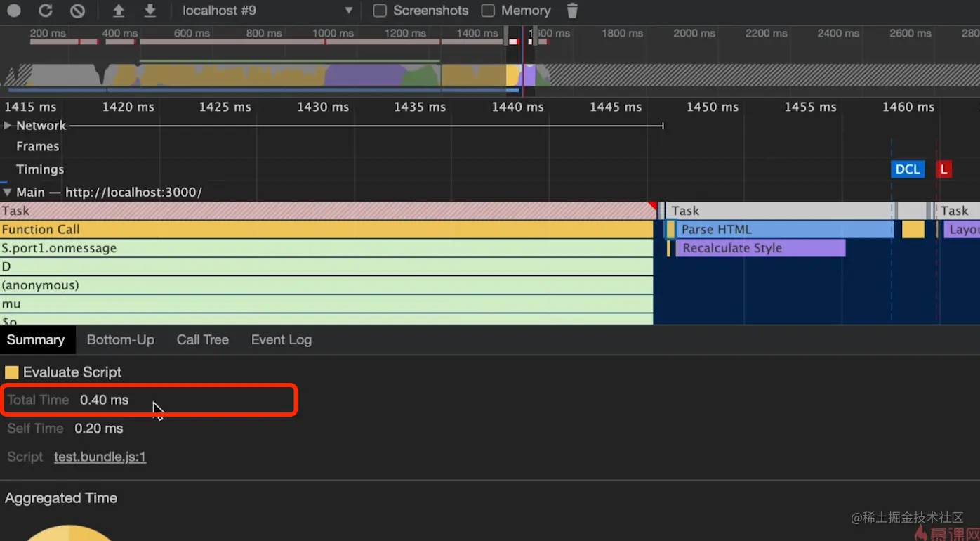980x541 pixels.
Task: Click the Aggregated Time heading
Action: point(61,498)
